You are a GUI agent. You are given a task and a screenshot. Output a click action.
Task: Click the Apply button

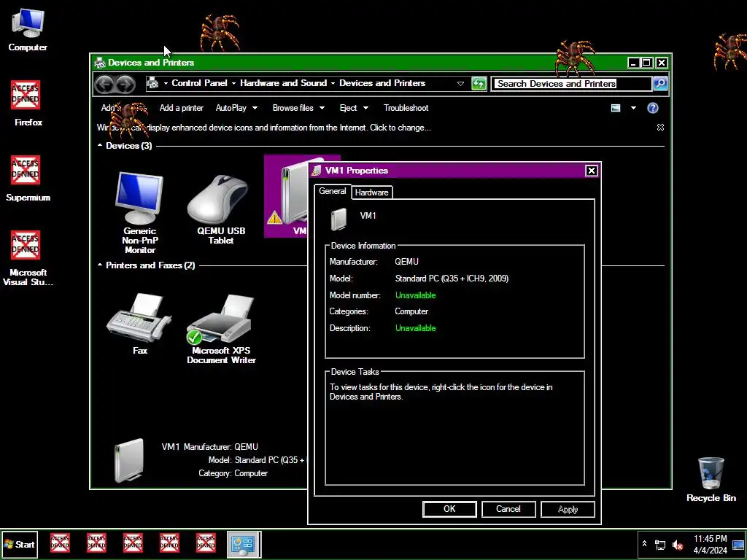568,509
